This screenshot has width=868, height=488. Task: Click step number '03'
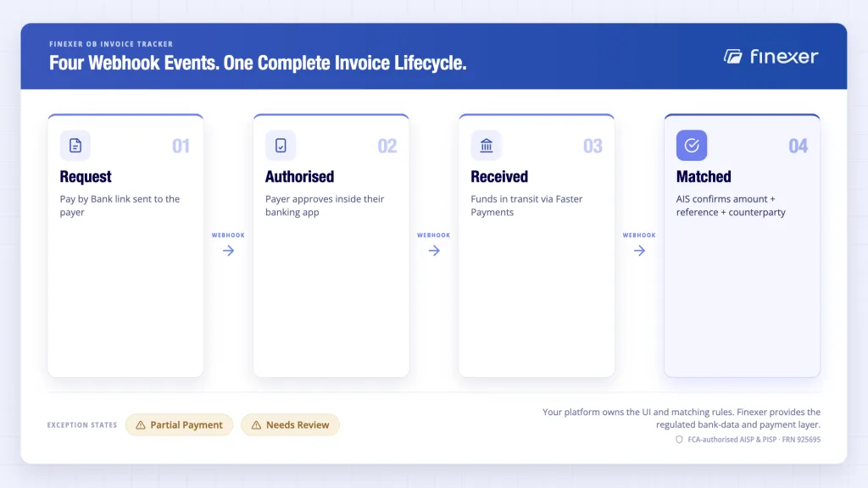click(x=593, y=146)
